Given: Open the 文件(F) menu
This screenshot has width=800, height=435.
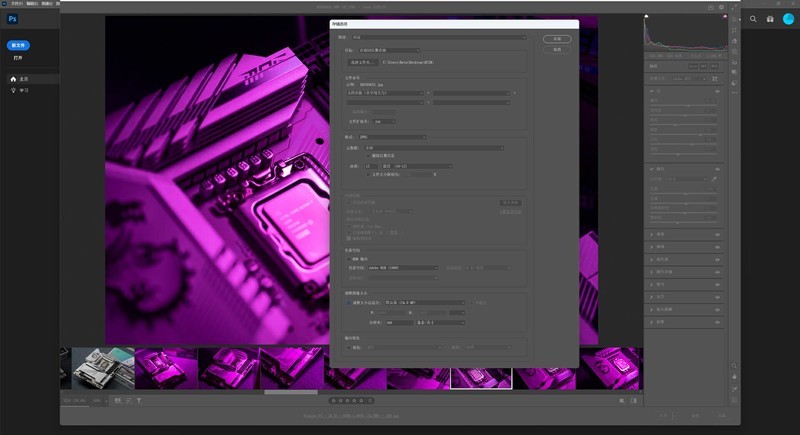Looking at the screenshot, I should tap(17, 3).
